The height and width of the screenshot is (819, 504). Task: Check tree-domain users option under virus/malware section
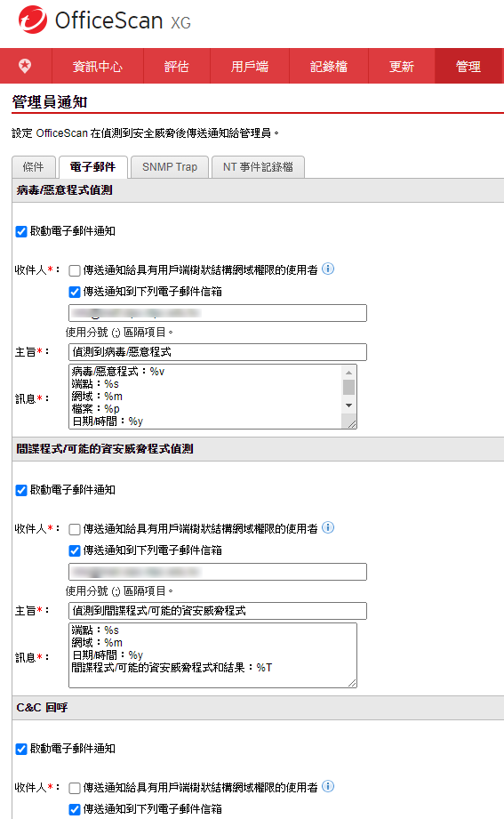[x=75, y=270]
